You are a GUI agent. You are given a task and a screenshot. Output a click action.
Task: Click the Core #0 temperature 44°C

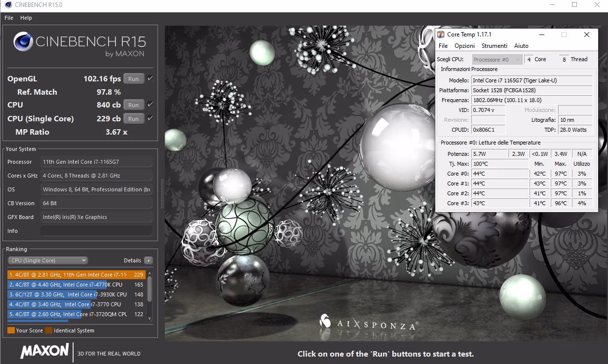[x=500, y=174]
